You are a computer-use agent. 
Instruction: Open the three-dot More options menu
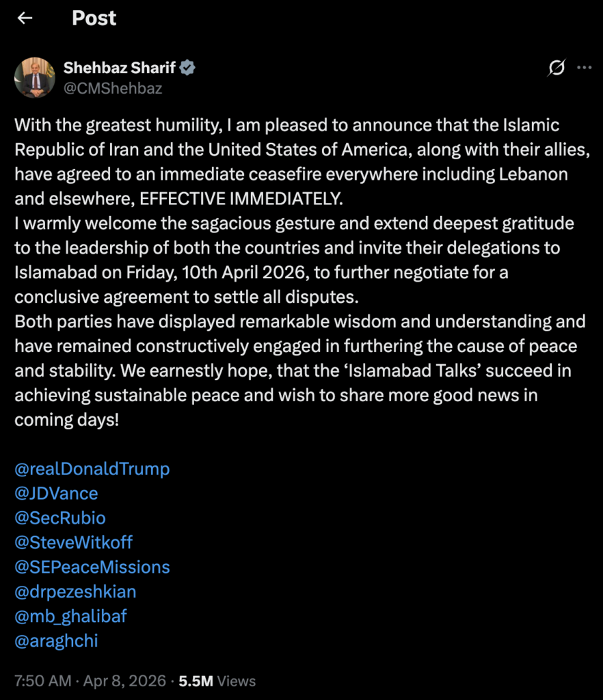tap(584, 68)
